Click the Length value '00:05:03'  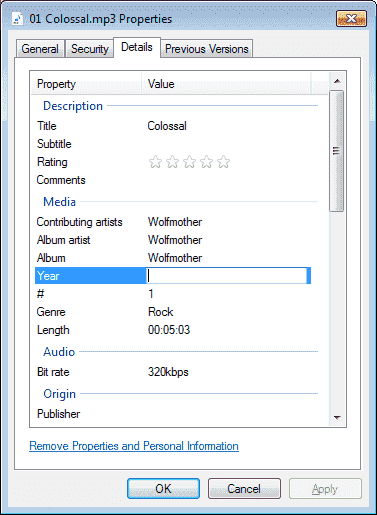pos(169,330)
